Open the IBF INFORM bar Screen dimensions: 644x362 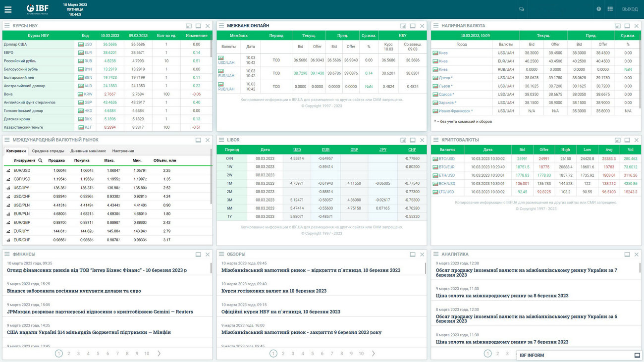click(580, 355)
